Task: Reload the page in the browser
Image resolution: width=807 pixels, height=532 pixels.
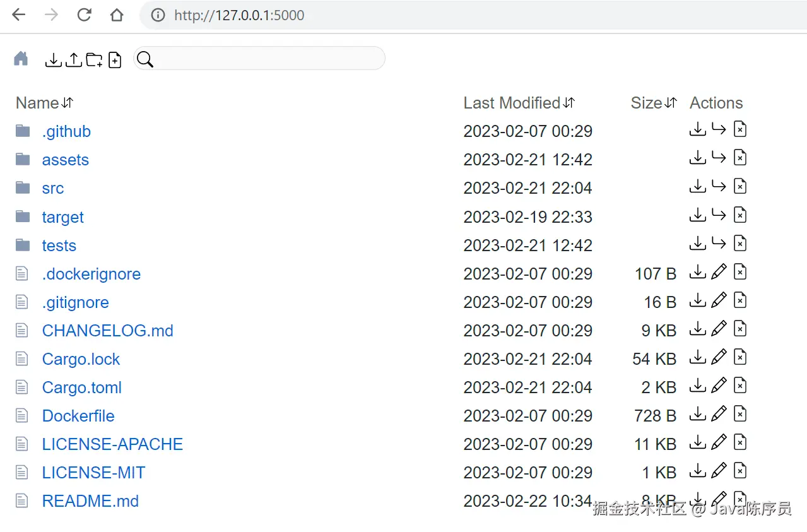Action: tap(84, 15)
